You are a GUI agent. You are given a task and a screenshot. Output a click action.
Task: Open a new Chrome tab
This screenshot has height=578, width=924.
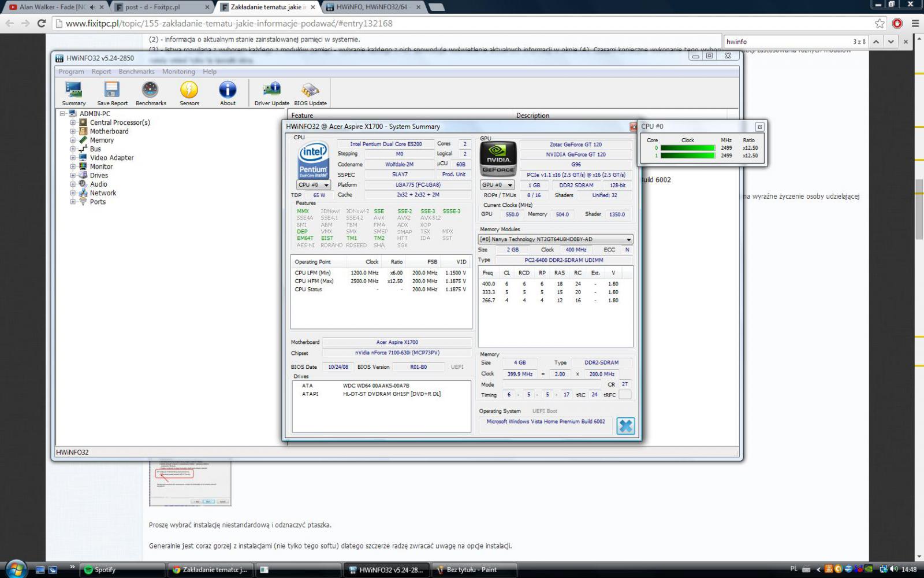coord(437,7)
